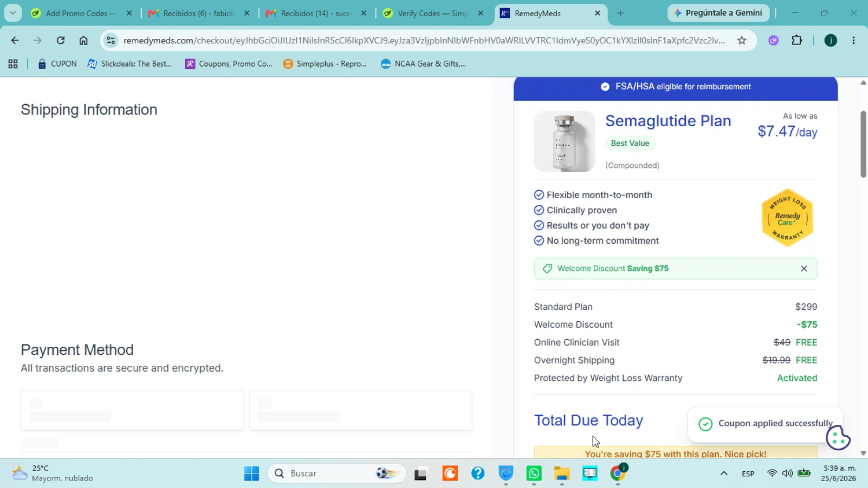Reload the RemedyMeds checkout page
The width and height of the screenshot is (868, 488).
(60, 40)
